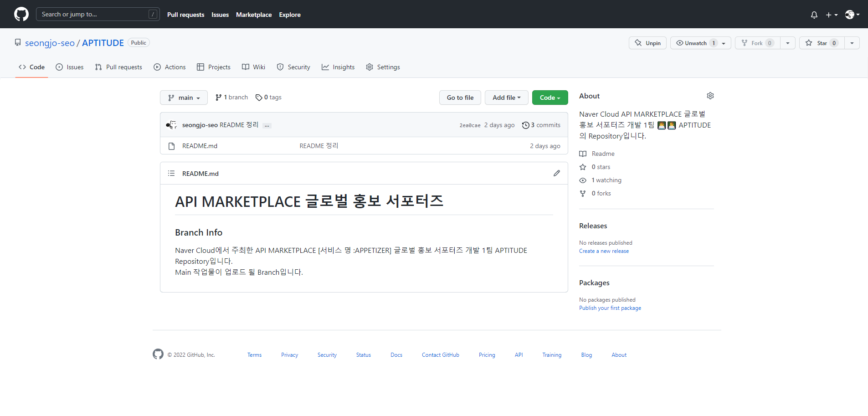Click Go to file button
Screen dimensions: 868x416
[x=460, y=98]
